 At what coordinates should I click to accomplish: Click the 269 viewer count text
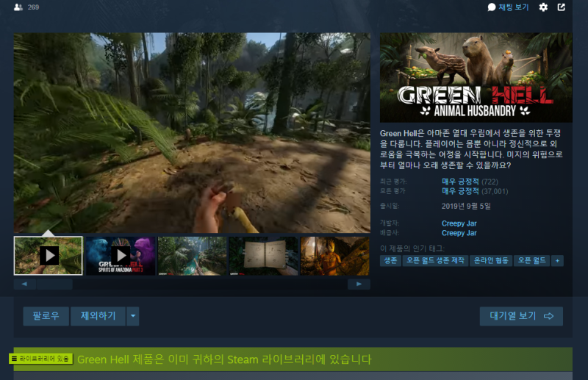click(x=33, y=7)
